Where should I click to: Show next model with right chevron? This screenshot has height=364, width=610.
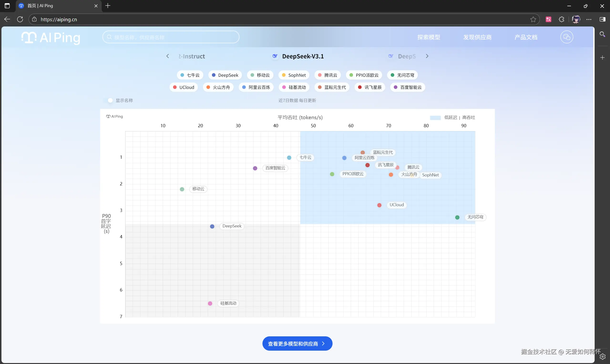427,56
